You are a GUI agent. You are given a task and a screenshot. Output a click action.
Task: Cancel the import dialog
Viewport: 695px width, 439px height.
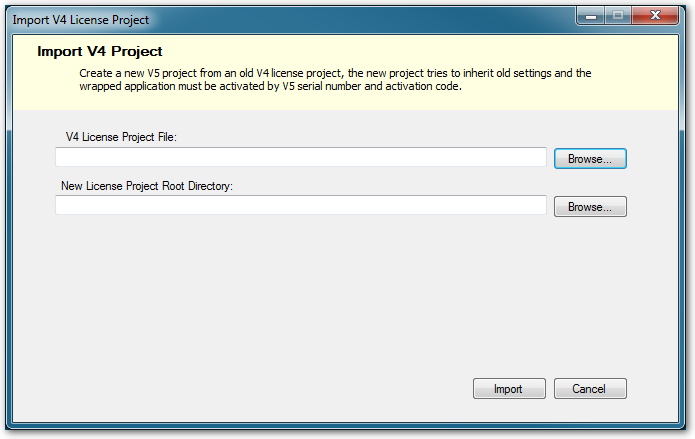tap(590, 388)
